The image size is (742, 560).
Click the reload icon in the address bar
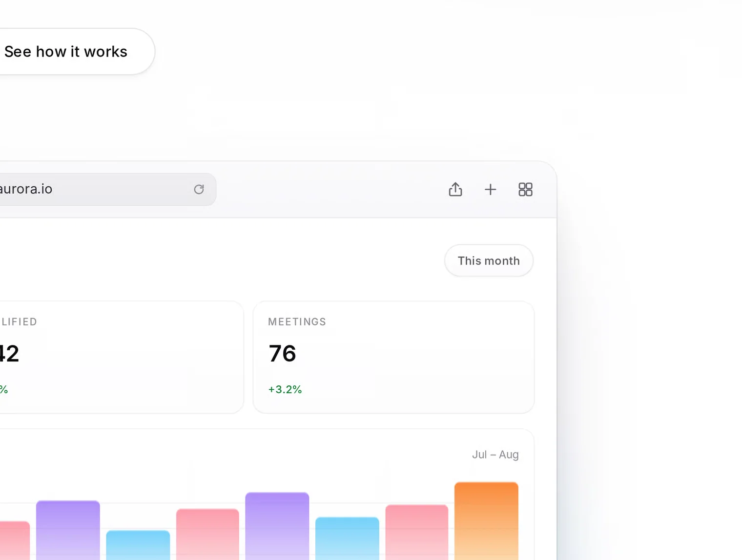(199, 189)
